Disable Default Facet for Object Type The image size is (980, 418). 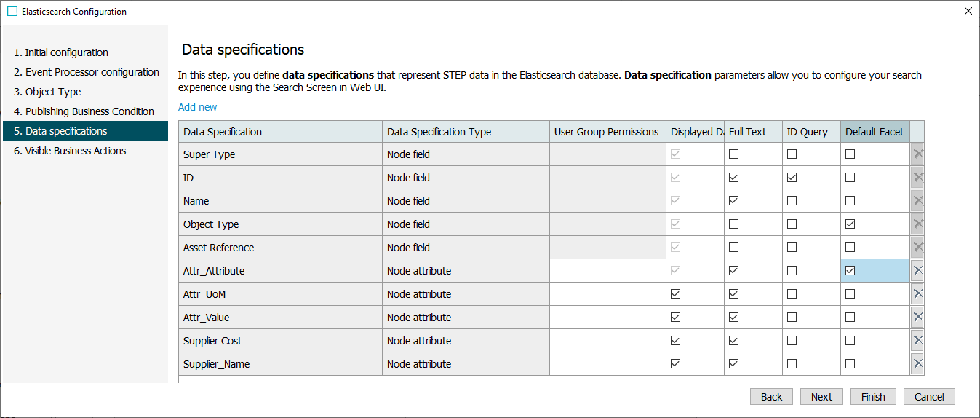tap(850, 224)
